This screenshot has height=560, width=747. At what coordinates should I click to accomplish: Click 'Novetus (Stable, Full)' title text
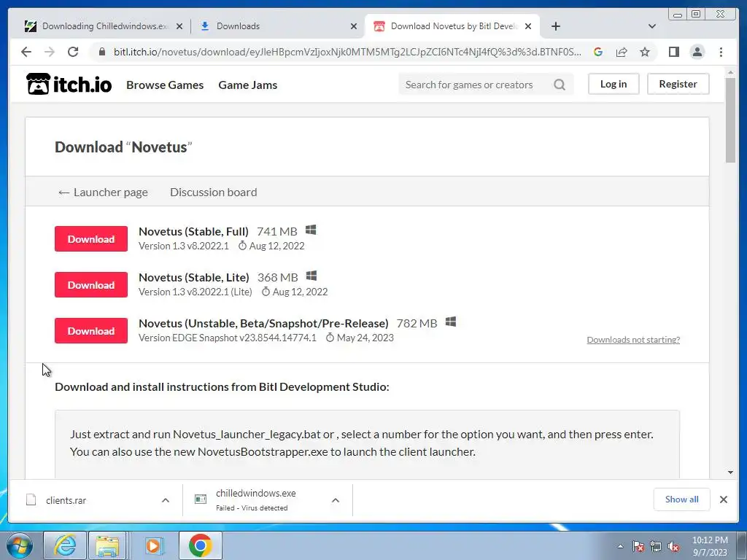pyautogui.click(x=193, y=231)
